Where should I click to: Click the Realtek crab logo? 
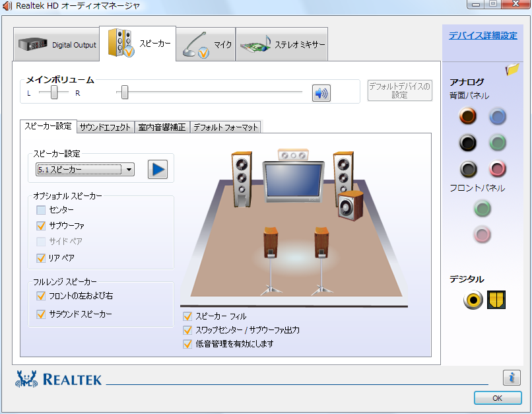pos(26,379)
